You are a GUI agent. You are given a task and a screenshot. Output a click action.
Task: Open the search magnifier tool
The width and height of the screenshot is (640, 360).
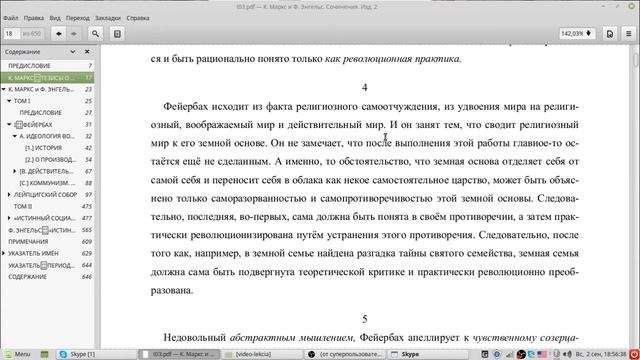point(95,34)
